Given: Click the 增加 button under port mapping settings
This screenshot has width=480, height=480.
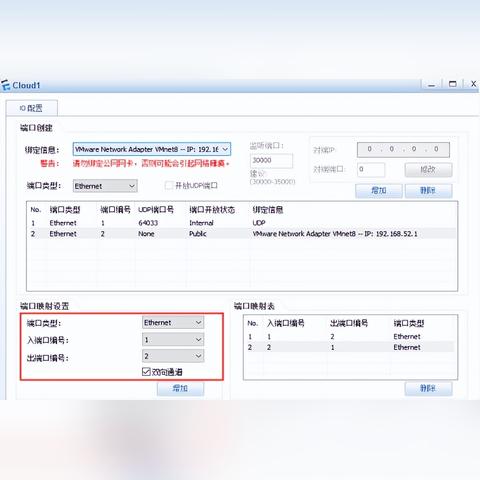Looking at the screenshot, I should click(180, 388).
